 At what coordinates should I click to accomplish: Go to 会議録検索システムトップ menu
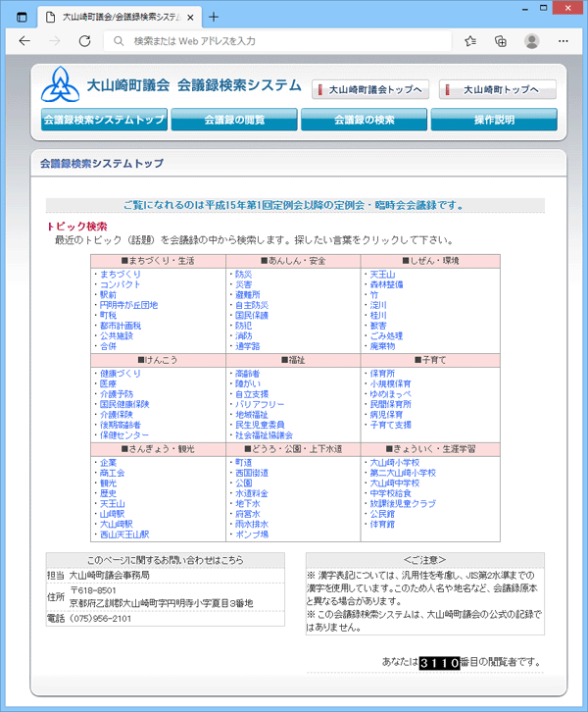[x=104, y=120]
